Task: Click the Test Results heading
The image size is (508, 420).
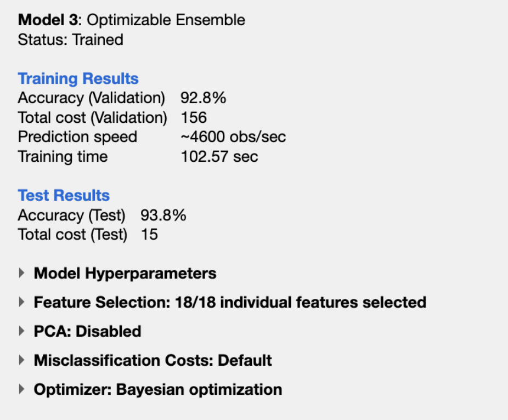Action: click(64, 195)
